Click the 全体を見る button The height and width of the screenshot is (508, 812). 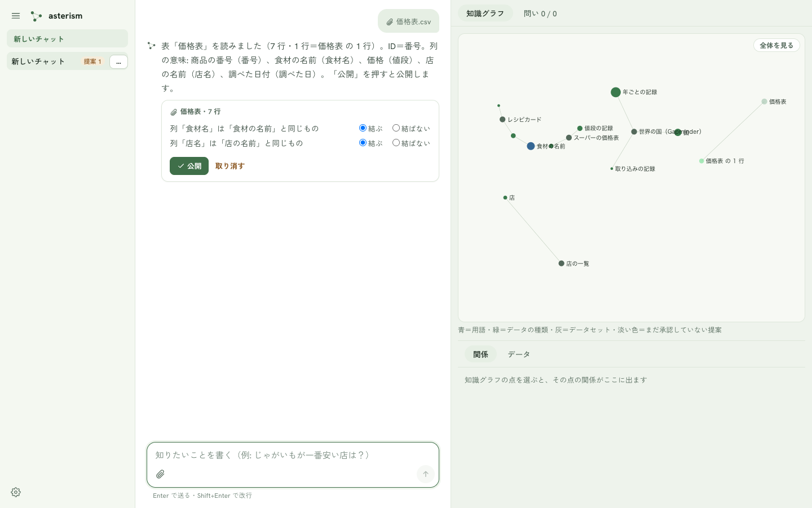click(x=776, y=45)
